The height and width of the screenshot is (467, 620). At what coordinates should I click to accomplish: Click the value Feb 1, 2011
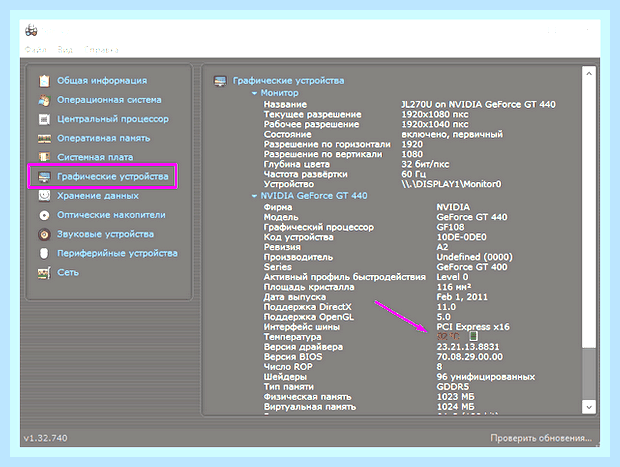tap(462, 297)
